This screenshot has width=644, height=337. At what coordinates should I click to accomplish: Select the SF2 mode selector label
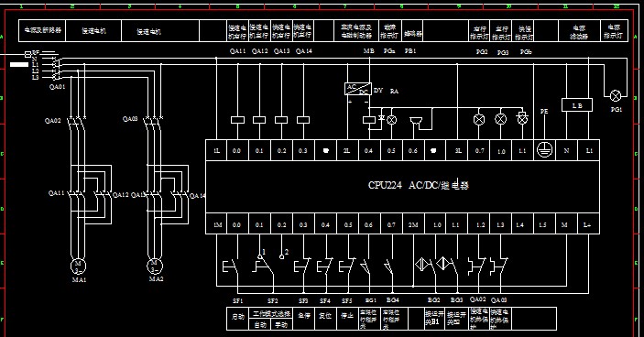click(273, 301)
